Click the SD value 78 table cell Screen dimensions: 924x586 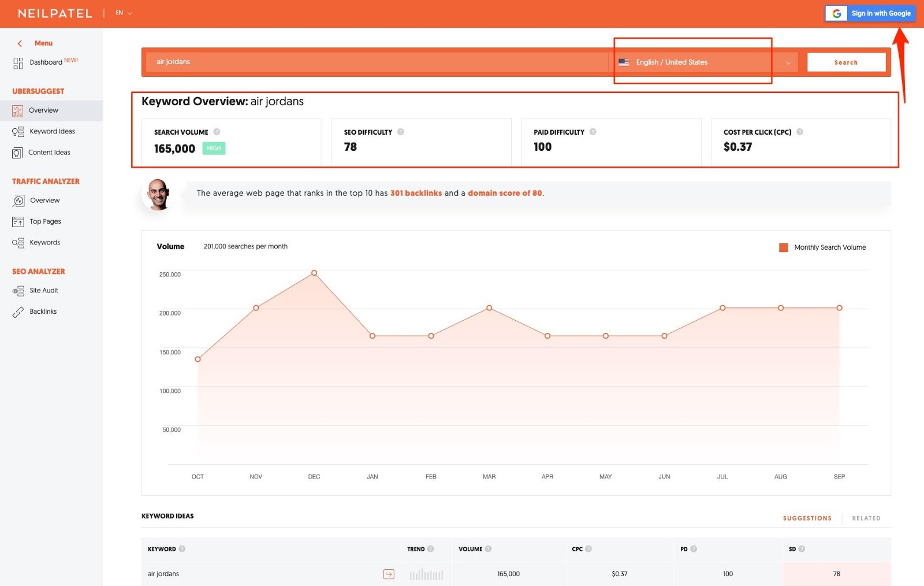(x=836, y=574)
